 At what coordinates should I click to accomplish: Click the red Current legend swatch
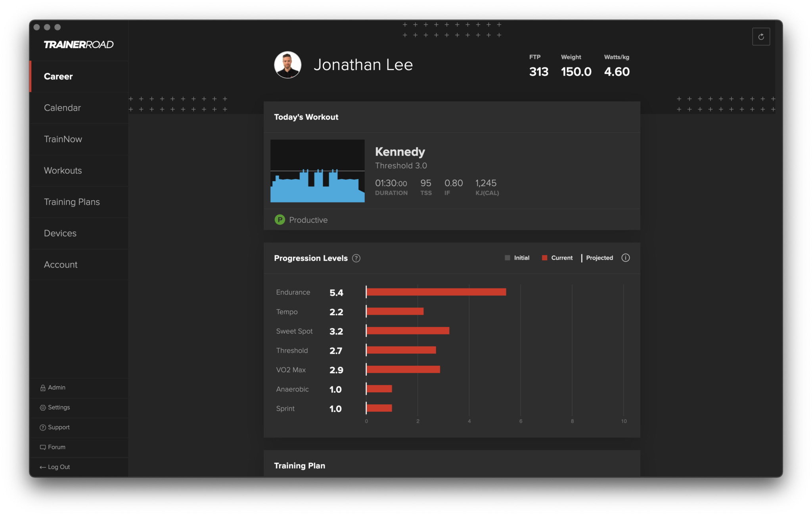[x=544, y=258]
